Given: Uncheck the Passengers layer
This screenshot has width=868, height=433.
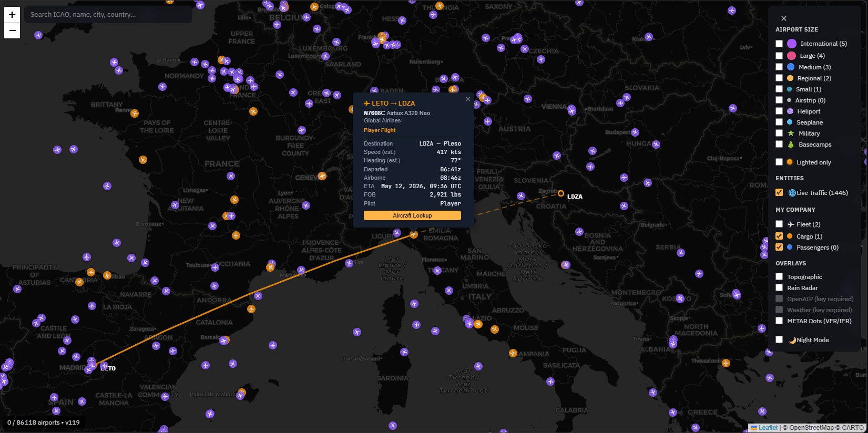Looking at the screenshot, I should (x=779, y=248).
